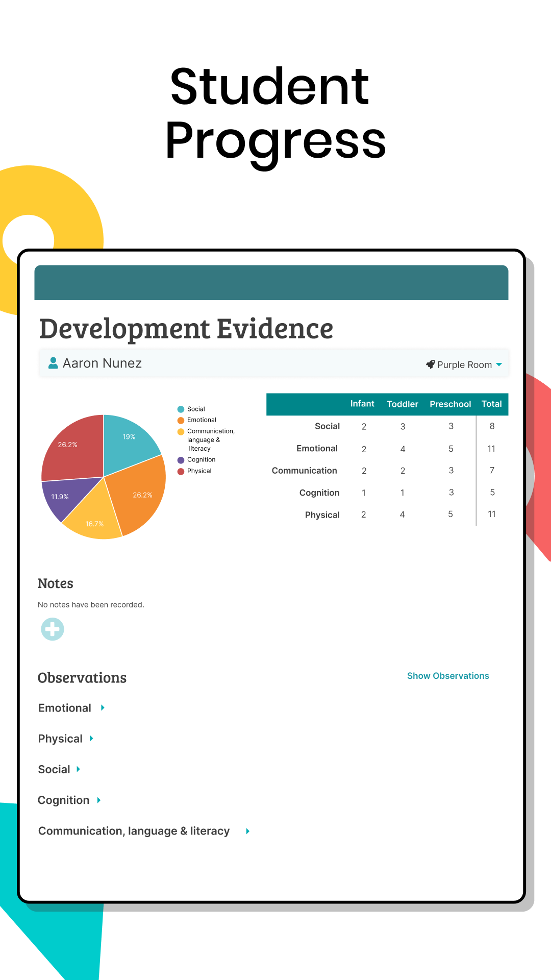Click the Toddler column header
This screenshot has width=551, height=980.
tap(403, 404)
